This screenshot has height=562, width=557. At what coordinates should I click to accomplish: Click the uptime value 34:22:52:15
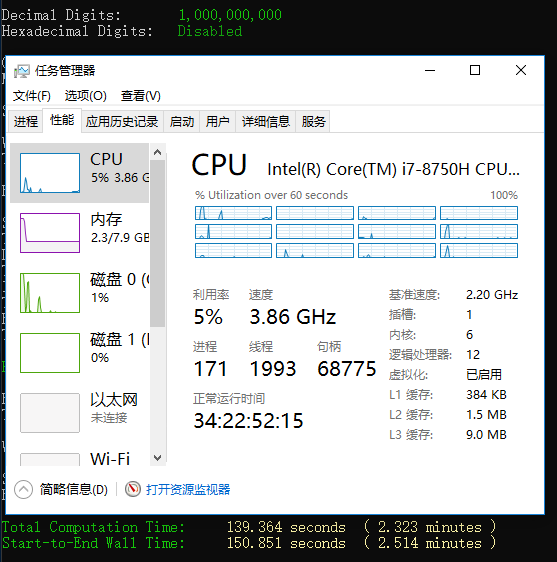tap(248, 421)
